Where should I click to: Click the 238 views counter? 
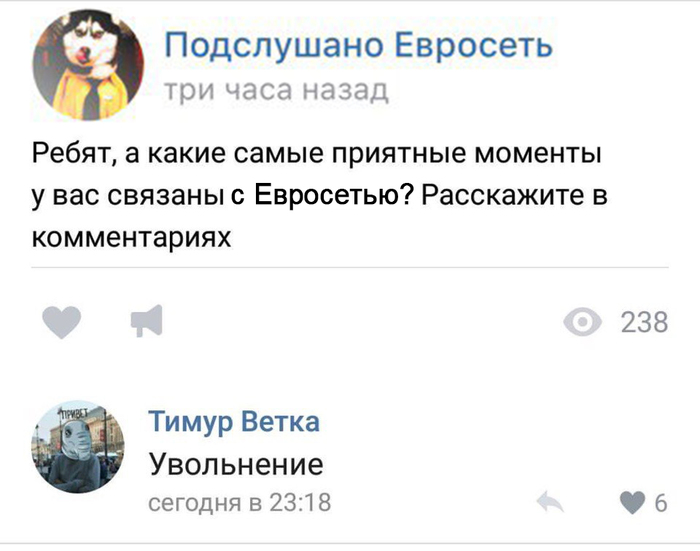(644, 322)
